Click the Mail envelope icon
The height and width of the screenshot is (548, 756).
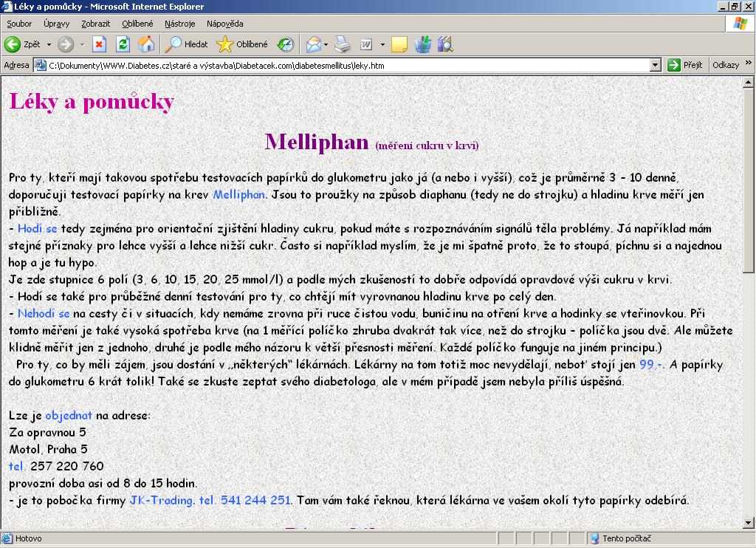(313, 44)
